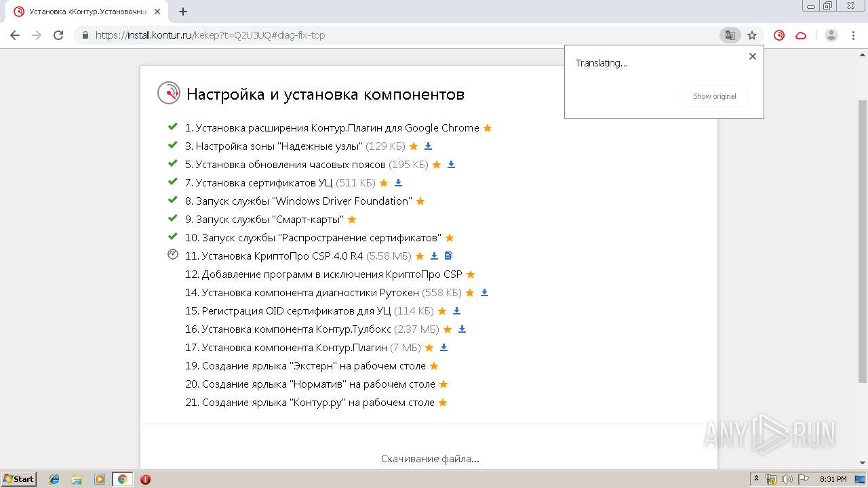Open the Chrome profile avatar
This screenshot has height=488, width=868.
pyautogui.click(x=831, y=35)
